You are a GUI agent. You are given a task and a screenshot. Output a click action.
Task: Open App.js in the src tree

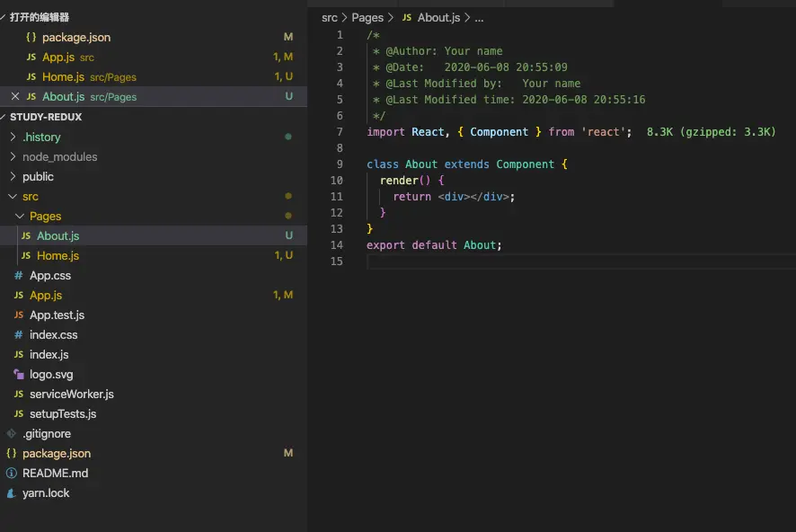(x=154, y=295)
